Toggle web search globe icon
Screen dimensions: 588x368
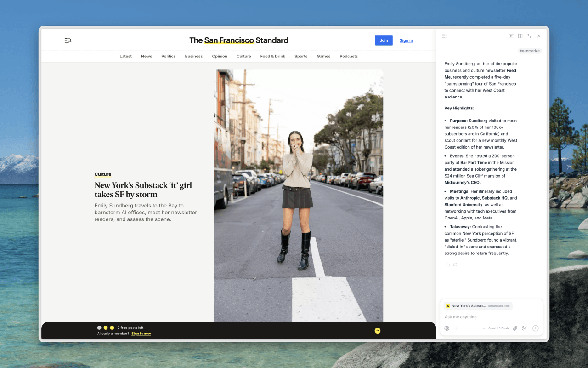447,328
